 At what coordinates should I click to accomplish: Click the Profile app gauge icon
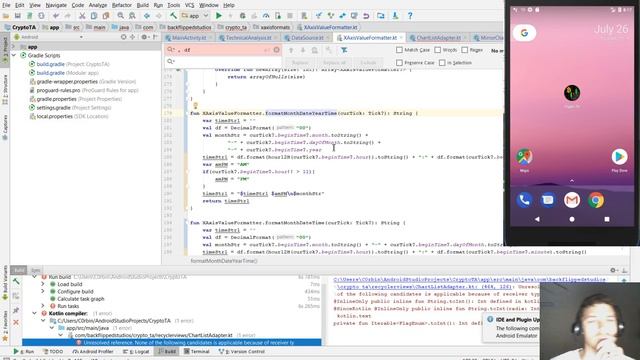pos(266,16)
